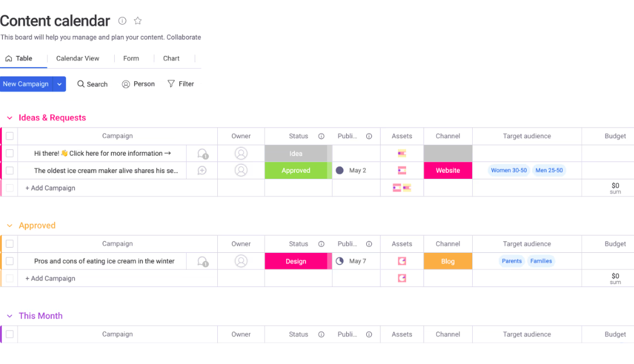Click Status column info icon in Ideas & Requests

click(321, 136)
